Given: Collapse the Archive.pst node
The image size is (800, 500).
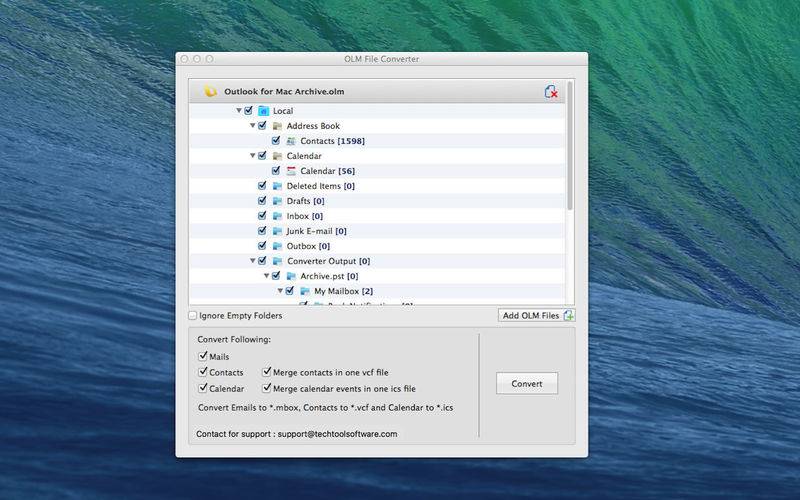Looking at the screenshot, I should pos(266,276).
